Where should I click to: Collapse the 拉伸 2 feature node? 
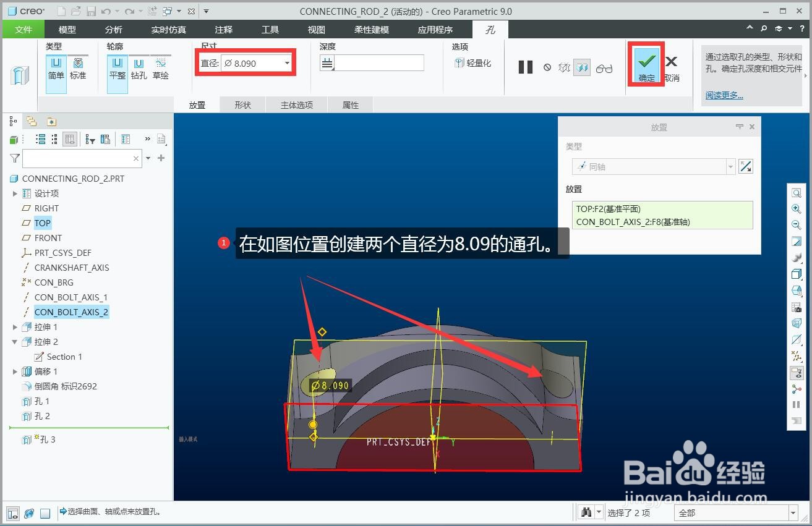[x=15, y=342]
